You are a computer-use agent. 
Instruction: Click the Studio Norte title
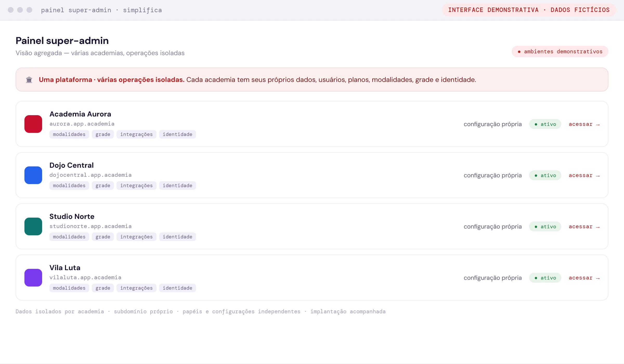(72, 217)
